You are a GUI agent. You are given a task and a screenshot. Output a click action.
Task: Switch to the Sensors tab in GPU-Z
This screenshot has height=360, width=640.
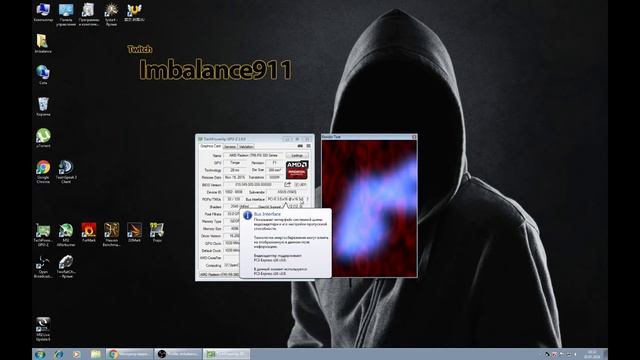230,147
